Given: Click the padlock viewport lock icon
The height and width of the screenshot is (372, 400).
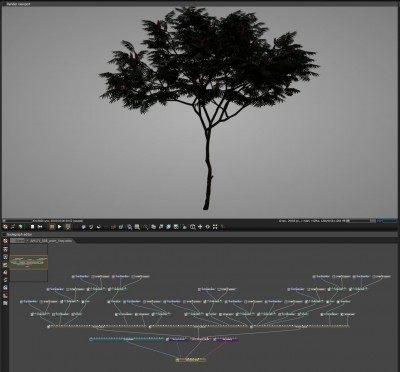Looking at the screenshot, I should (184, 227).
